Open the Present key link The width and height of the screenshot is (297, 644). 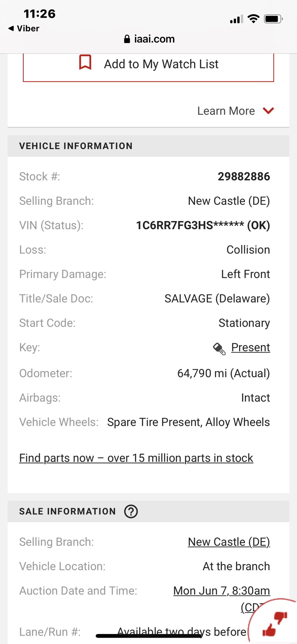tap(250, 347)
